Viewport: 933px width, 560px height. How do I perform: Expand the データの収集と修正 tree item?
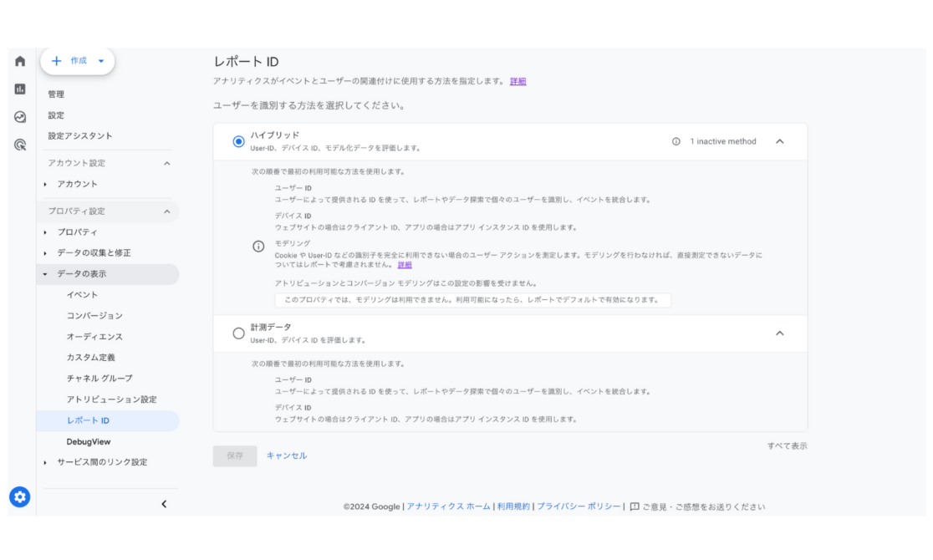pyautogui.click(x=94, y=252)
